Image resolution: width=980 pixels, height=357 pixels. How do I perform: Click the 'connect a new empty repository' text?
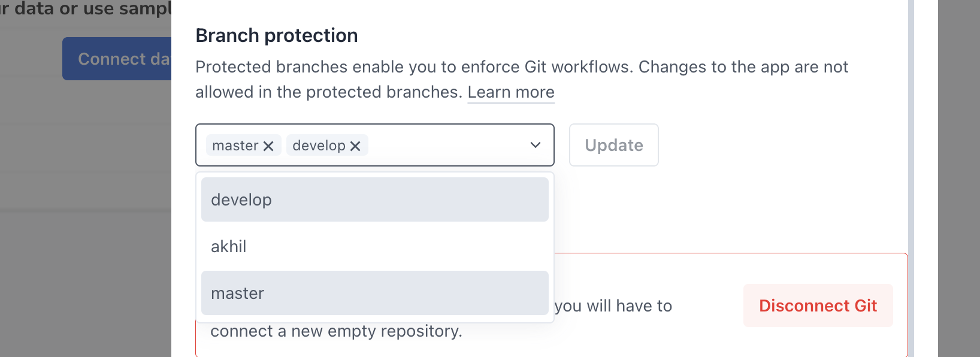pyautogui.click(x=336, y=331)
